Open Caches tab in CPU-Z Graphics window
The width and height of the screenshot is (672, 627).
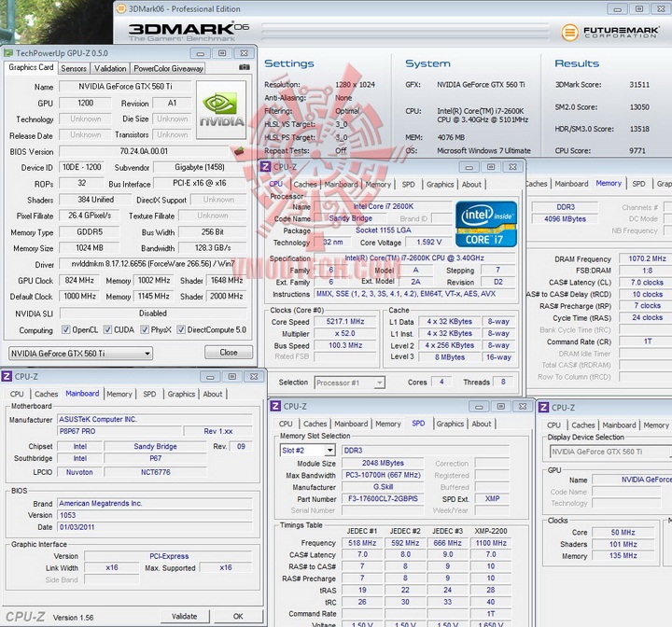coord(582,425)
